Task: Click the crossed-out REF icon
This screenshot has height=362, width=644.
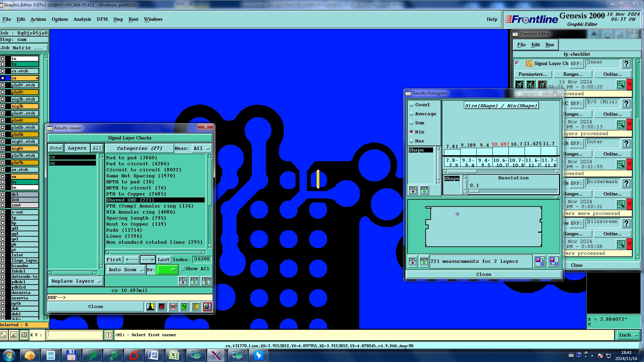Action: tap(173, 306)
